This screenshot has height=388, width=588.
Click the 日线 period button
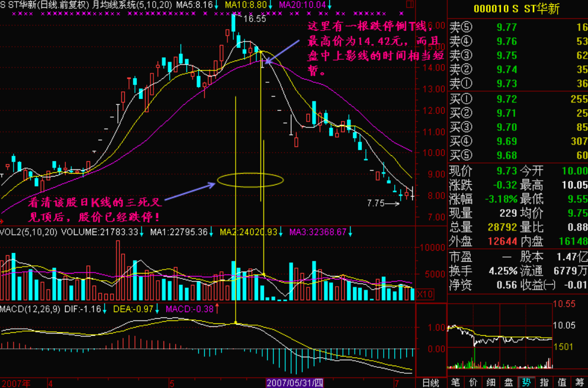point(430,382)
